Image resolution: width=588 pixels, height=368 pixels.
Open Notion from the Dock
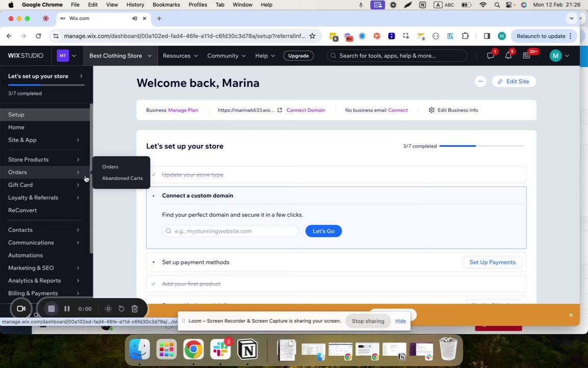[248, 349]
